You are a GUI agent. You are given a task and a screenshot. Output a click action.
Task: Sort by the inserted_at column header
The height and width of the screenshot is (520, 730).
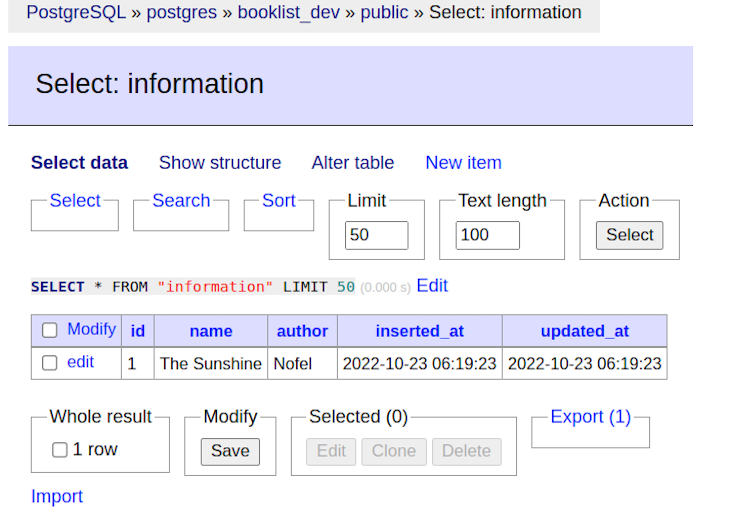tap(419, 331)
